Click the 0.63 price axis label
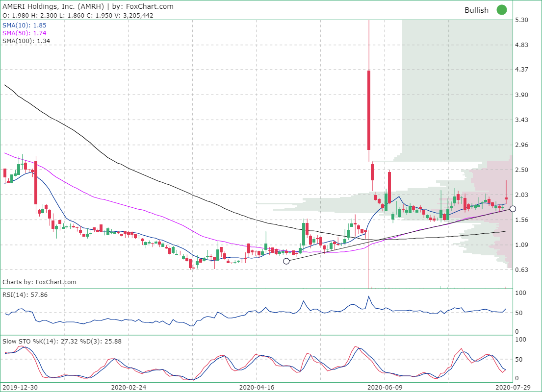542x392 pixels. tap(521, 269)
